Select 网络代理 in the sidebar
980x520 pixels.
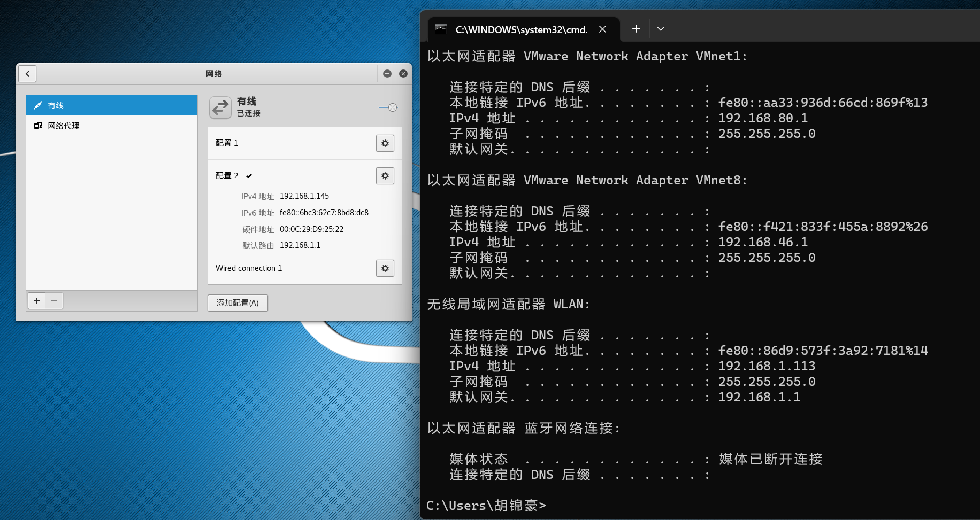pyautogui.click(x=111, y=126)
